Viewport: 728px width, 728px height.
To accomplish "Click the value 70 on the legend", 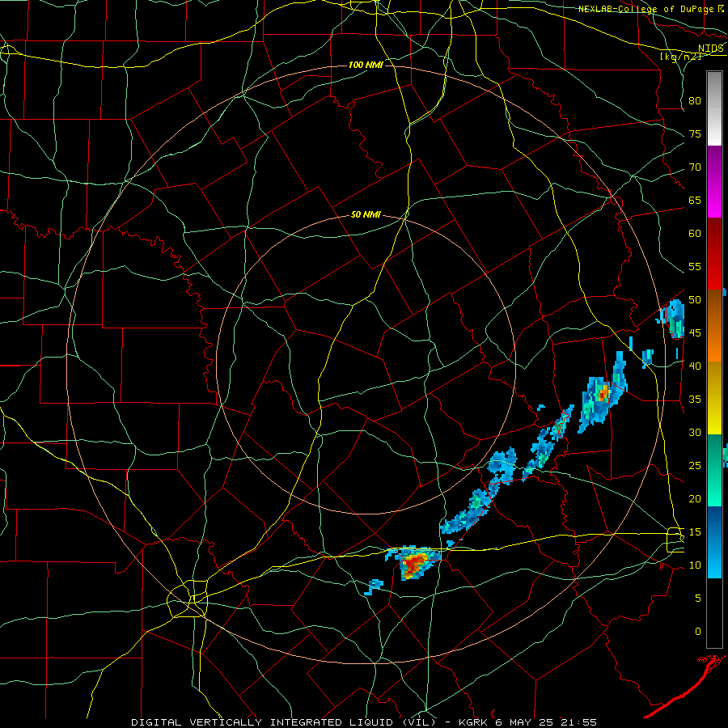I will [x=695, y=167].
